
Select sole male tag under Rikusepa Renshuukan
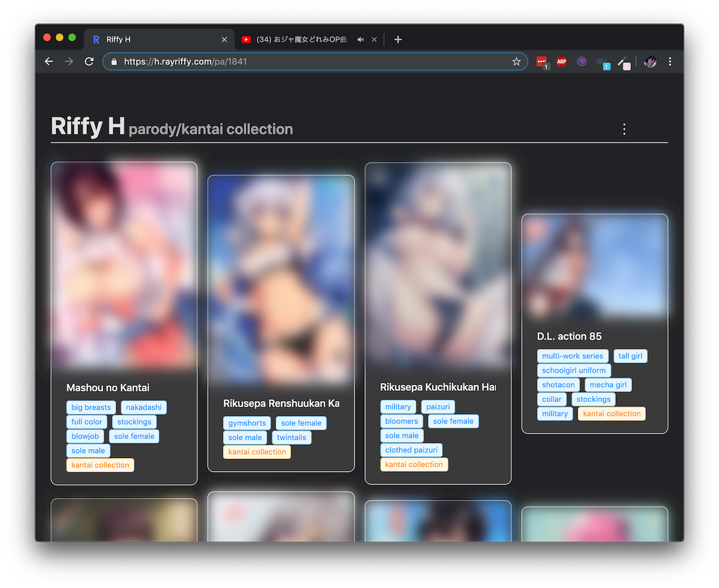pyautogui.click(x=245, y=438)
